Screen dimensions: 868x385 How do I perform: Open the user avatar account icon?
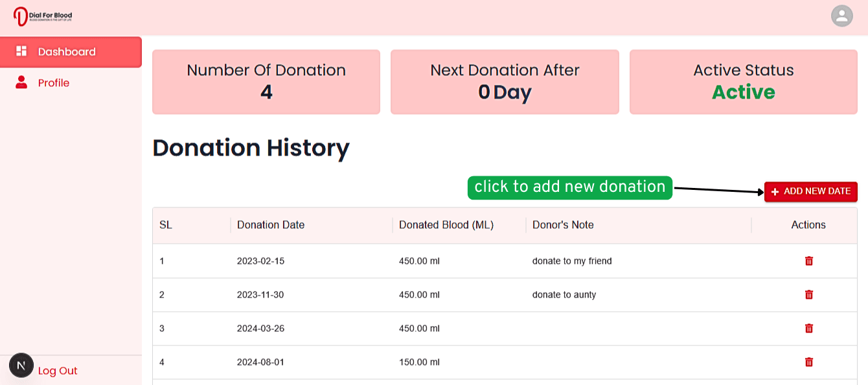(x=841, y=16)
